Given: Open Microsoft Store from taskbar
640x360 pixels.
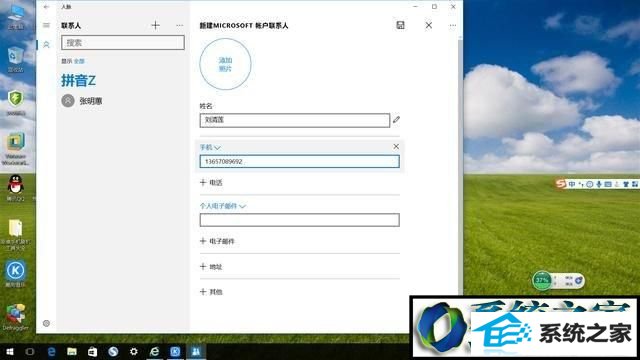Looking at the screenshot, I should [93, 351].
